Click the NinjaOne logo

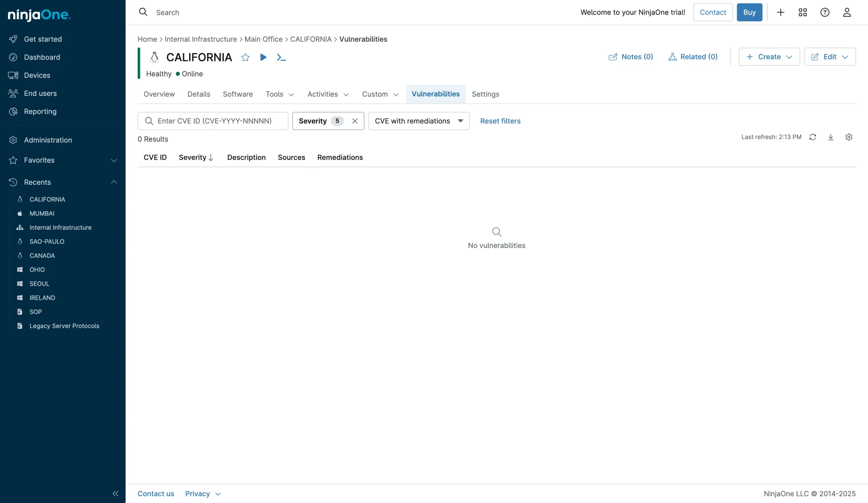(x=39, y=15)
